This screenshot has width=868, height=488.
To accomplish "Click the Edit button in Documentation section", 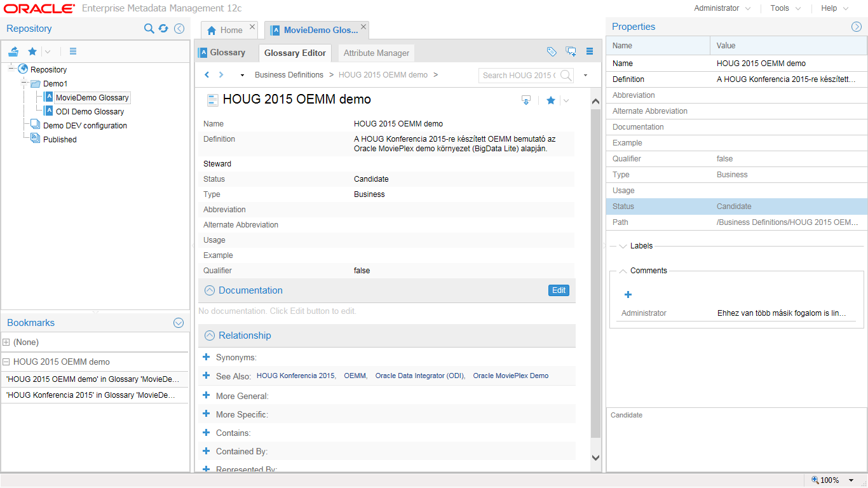I will point(559,290).
